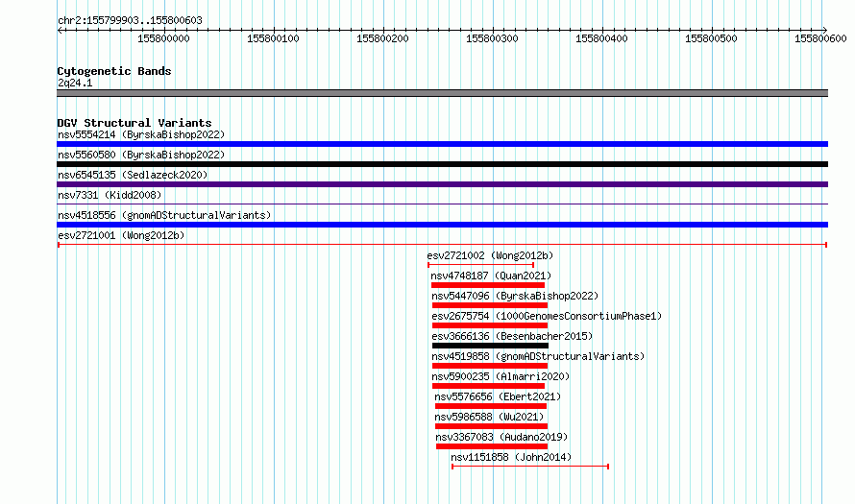Click the DGV Structural Variants track title

tap(134, 123)
